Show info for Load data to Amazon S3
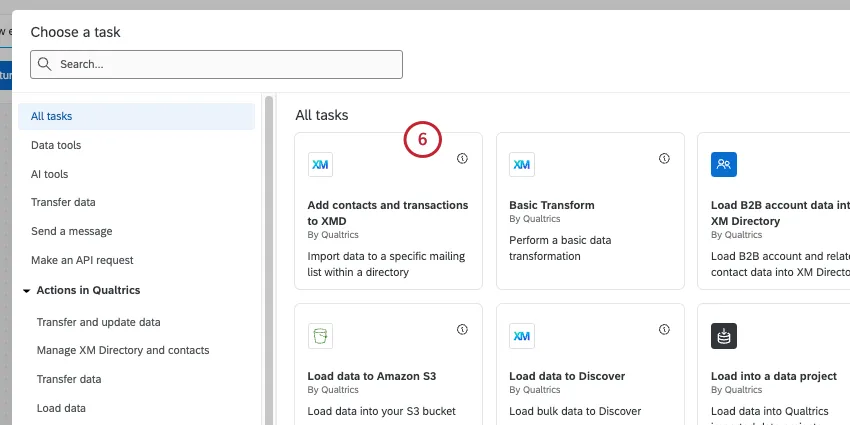 [x=462, y=329]
